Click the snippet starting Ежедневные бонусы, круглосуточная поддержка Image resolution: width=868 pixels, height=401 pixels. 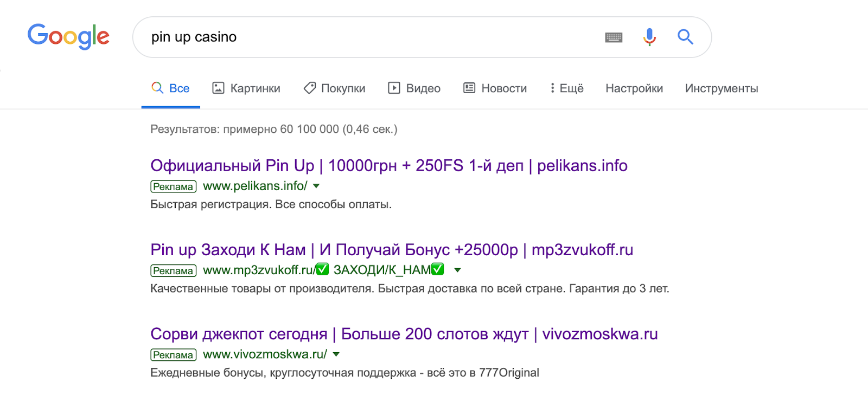tap(344, 373)
